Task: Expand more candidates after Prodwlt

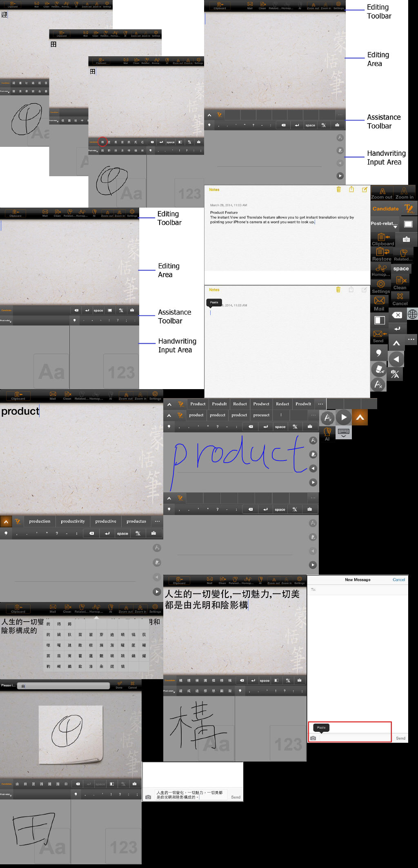Action: click(x=320, y=404)
